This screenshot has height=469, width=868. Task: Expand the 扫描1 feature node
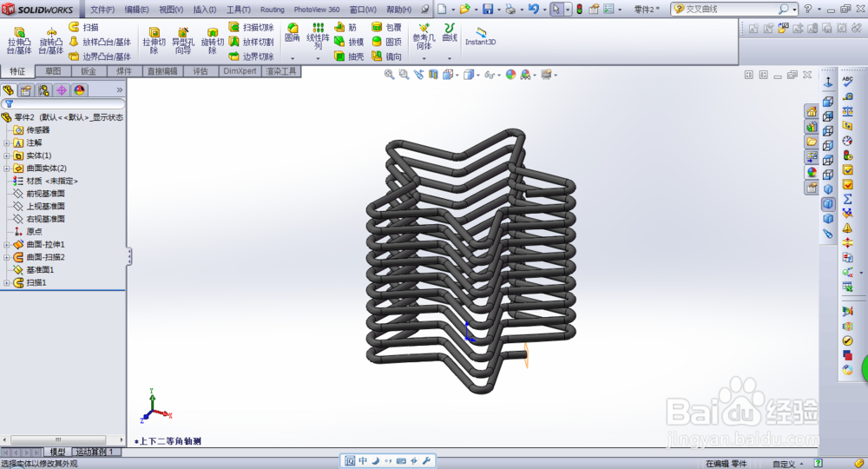(6, 282)
